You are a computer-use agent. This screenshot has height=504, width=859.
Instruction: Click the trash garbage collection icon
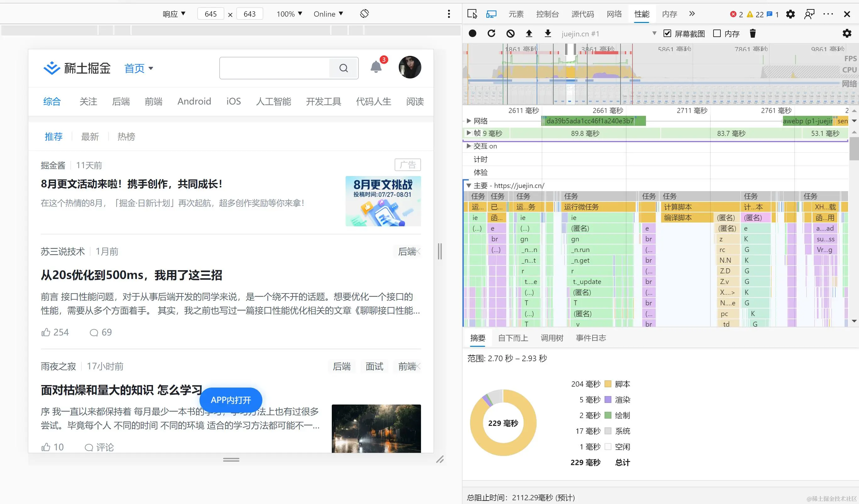[x=753, y=33]
